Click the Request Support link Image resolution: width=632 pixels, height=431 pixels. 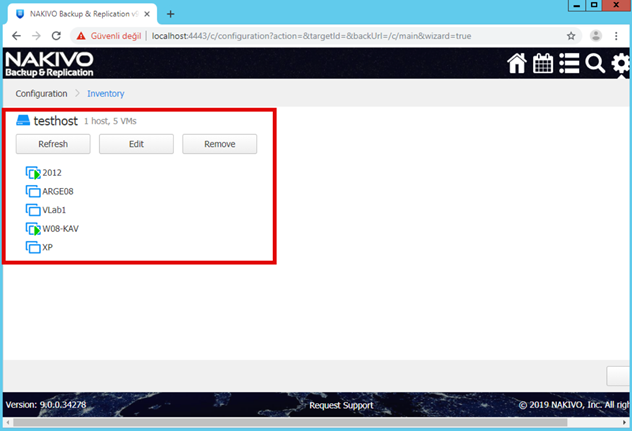point(341,405)
